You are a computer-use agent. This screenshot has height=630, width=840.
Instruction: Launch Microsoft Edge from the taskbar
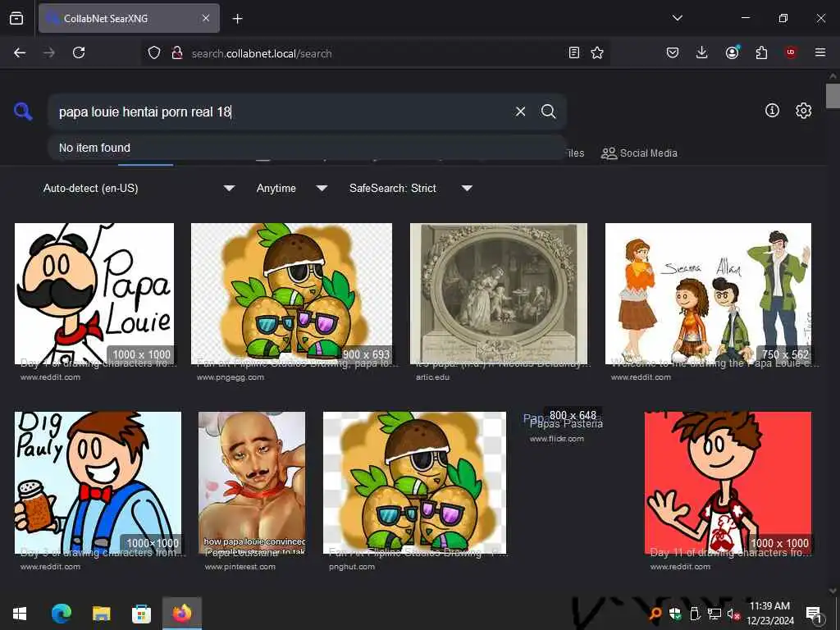[61, 614]
